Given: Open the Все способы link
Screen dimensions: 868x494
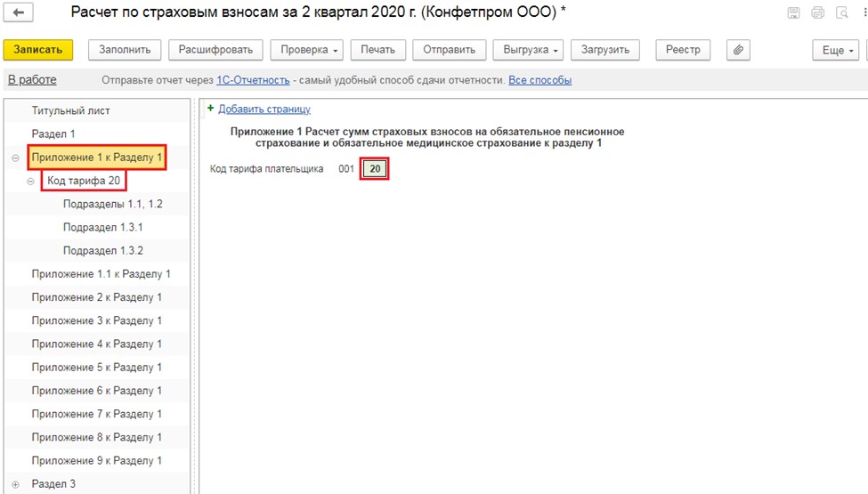Looking at the screenshot, I should 539,80.
